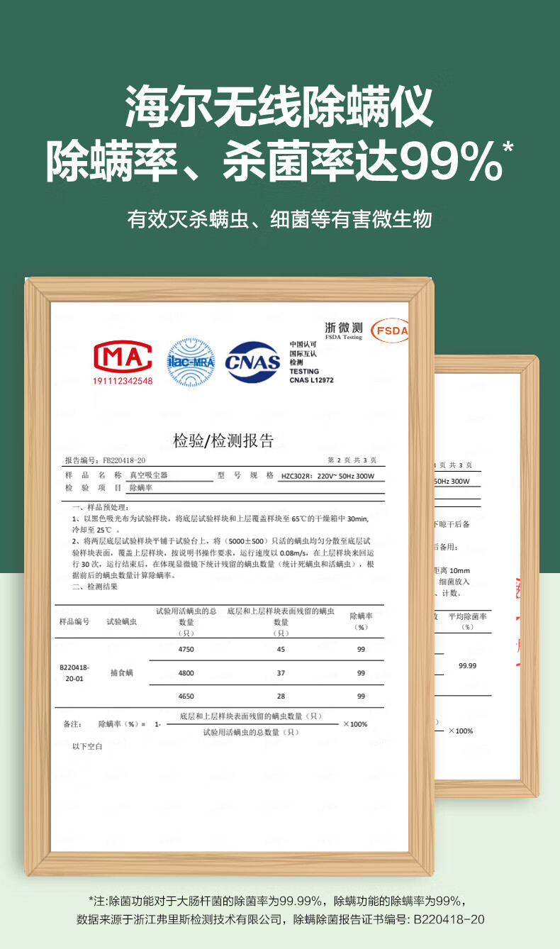Click the 99 rate in the 4800 row
This screenshot has width=560, height=949.
361,673
